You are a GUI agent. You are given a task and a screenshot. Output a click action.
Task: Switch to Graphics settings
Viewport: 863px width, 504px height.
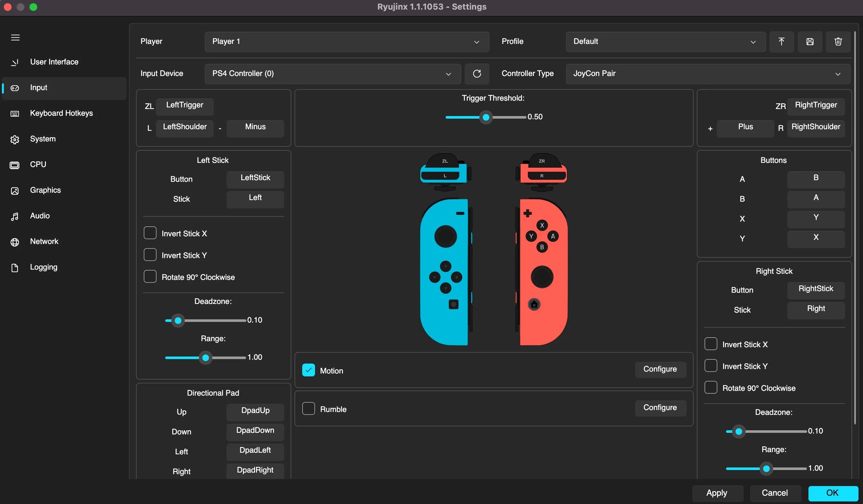[x=45, y=190]
